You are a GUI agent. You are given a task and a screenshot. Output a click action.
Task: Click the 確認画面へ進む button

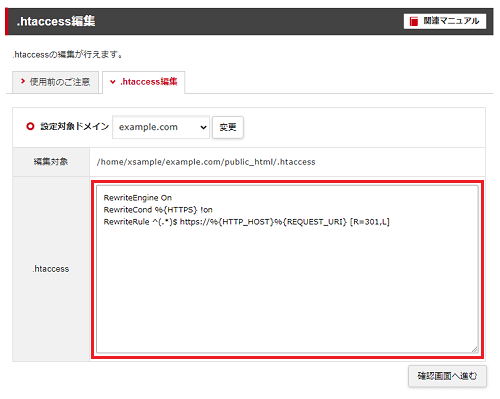click(447, 376)
